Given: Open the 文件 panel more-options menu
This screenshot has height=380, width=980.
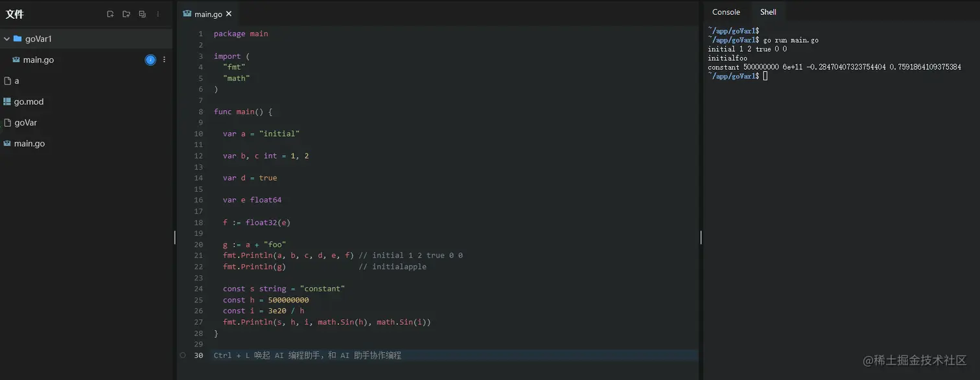Looking at the screenshot, I should pos(158,14).
